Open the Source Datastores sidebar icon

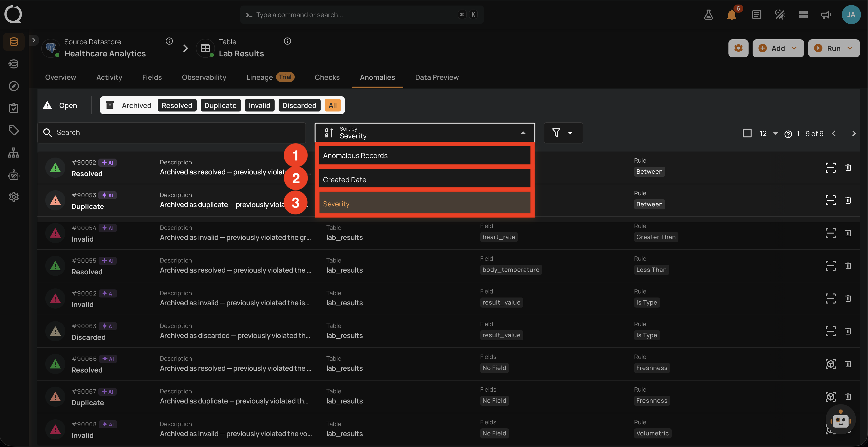(x=14, y=42)
